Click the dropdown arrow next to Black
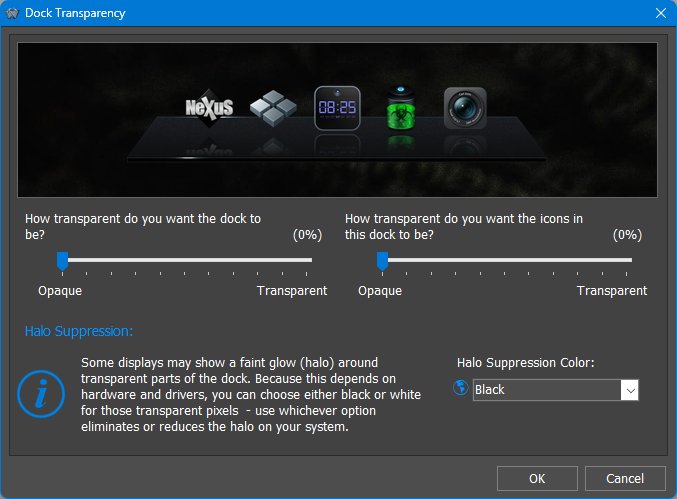677x499 pixels. click(x=630, y=390)
